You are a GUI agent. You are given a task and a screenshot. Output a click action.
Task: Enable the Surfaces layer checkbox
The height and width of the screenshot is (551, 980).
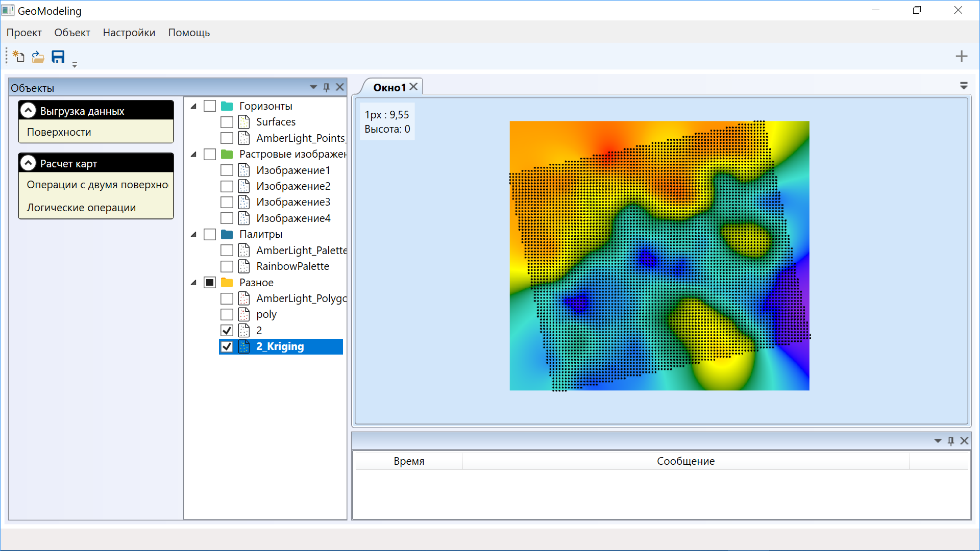point(227,122)
